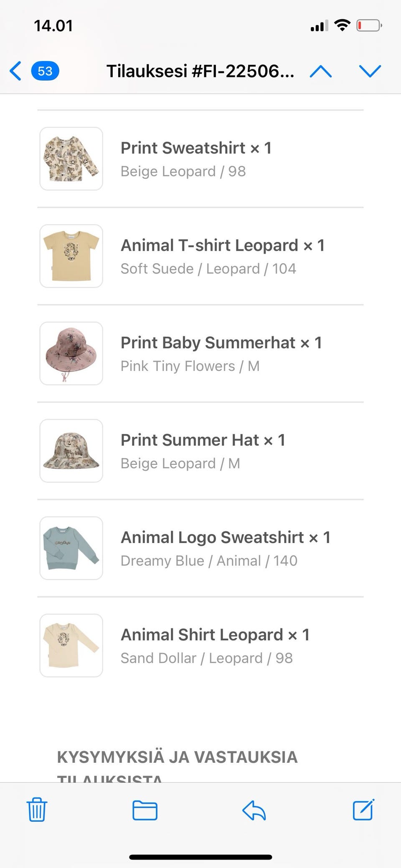Screen dimensions: 401x868
Task: Tap the 53 unread count badge
Action: click(45, 71)
